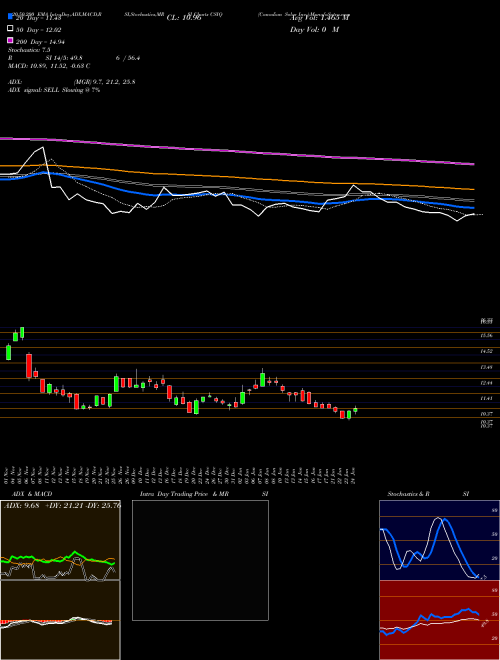Image resolution: width=500 pixels, height=660 pixels.
Task: Click the blue 20 Day EMA legend swatch
Action: (11, 16)
